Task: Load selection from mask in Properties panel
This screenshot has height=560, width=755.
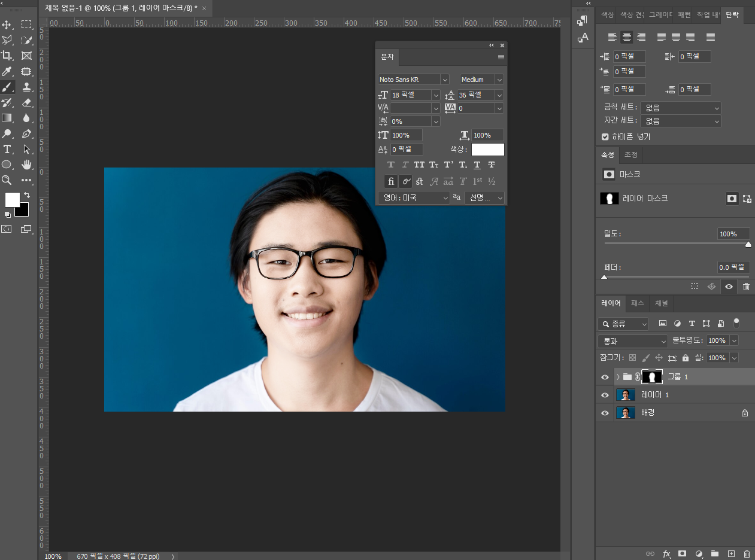Action: [695, 287]
